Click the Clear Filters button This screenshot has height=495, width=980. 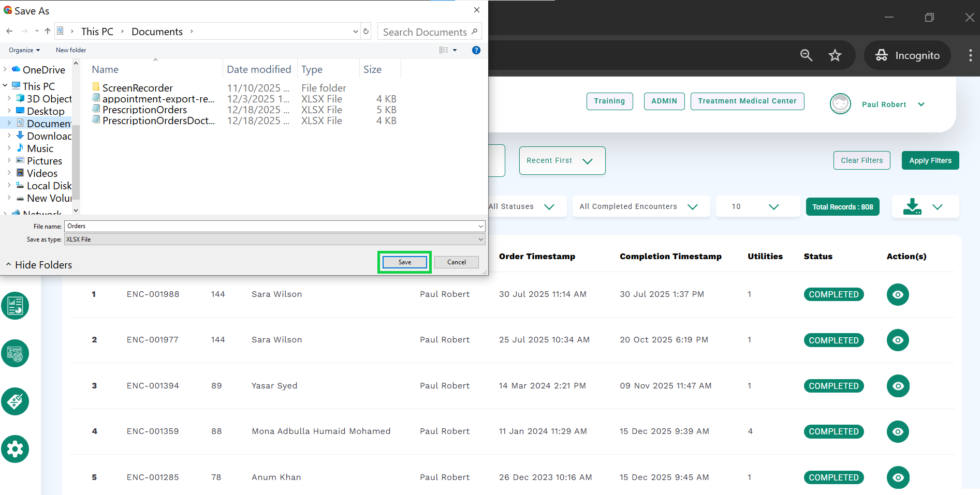pyautogui.click(x=861, y=160)
